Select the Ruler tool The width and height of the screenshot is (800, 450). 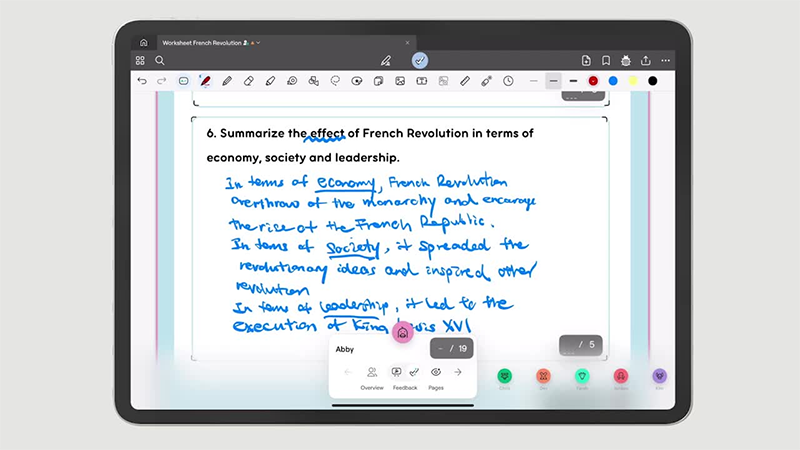pos(465,81)
